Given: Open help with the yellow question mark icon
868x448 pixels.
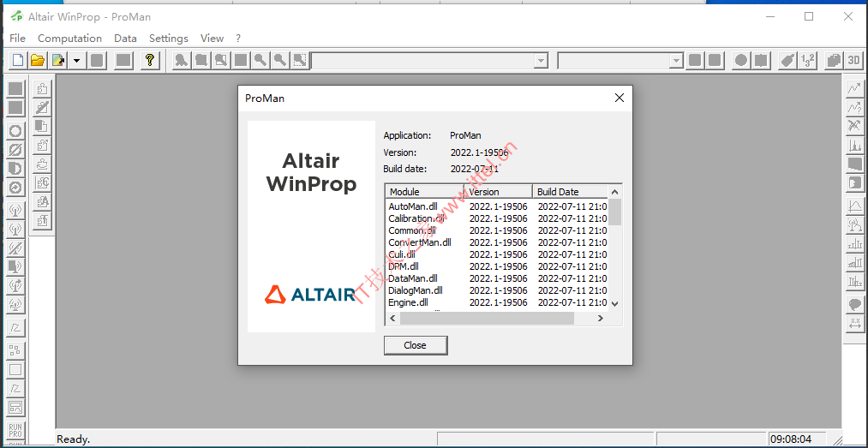Looking at the screenshot, I should (149, 60).
